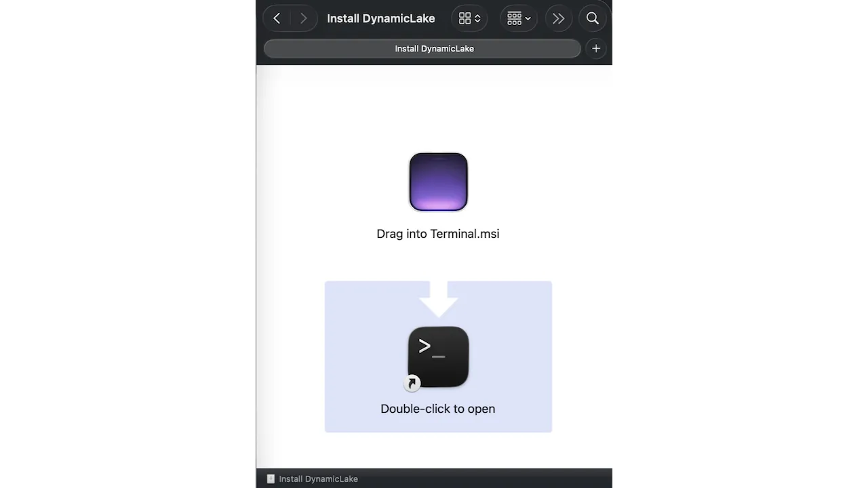
Task: Select the Install DynamicLake tab
Action: point(435,48)
